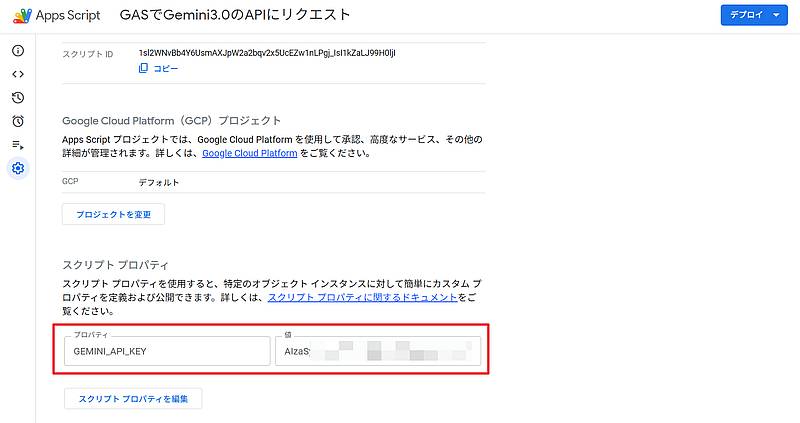Copy the script ID with コピー button
The width and height of the screenshot is (800, 423).
point(158,68)
